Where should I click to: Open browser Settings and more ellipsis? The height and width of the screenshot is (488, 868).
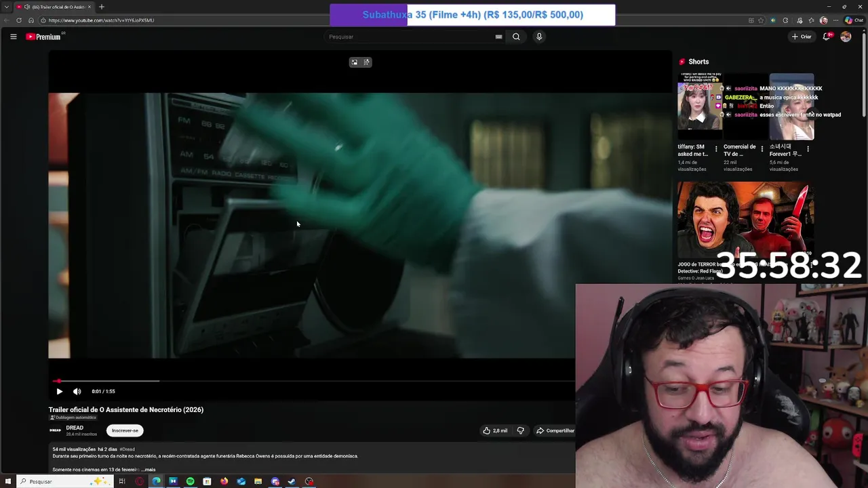(835, 20)
